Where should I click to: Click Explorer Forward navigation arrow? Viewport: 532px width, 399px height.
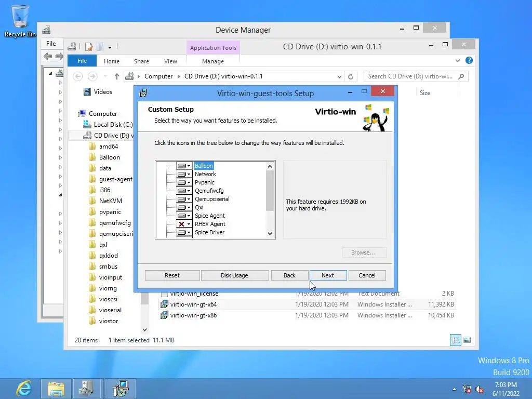pyautogui.click(x=92, y=76)
